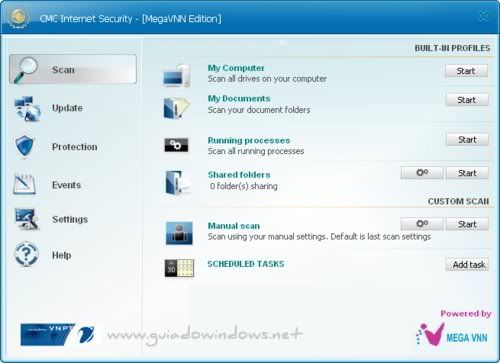Screen dimensions: 500x363
Task: Start the My Computer scan
Action: click(466, 71)
